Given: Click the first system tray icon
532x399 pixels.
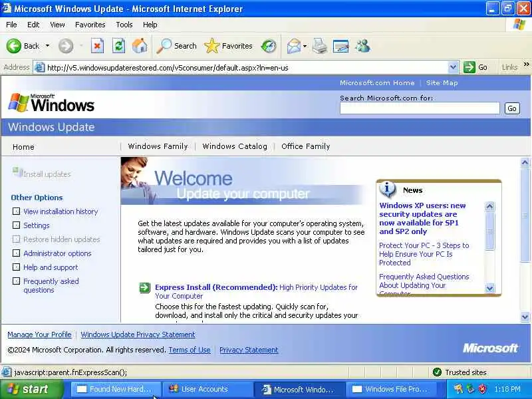Looking at the screenshot, I should [x=458, y=389].
